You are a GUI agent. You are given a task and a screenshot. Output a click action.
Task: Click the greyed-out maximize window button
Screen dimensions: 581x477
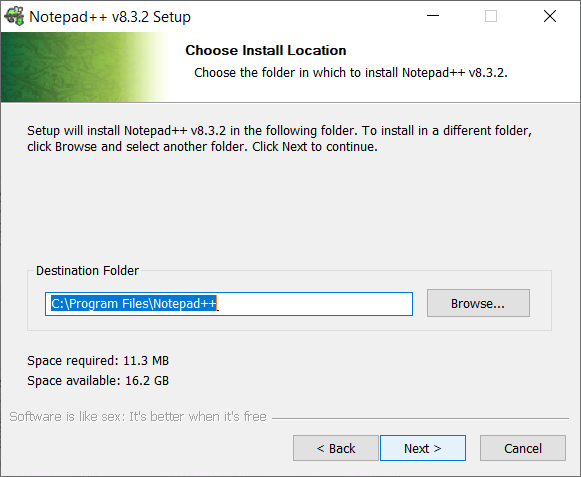tap(491, 16)
